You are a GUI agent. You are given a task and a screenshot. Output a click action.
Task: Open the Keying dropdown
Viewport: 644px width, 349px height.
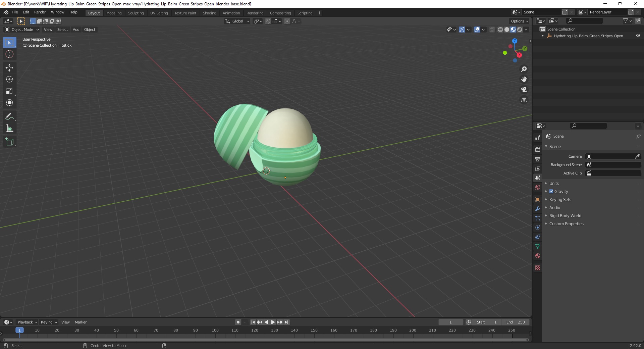click(49, 322)
